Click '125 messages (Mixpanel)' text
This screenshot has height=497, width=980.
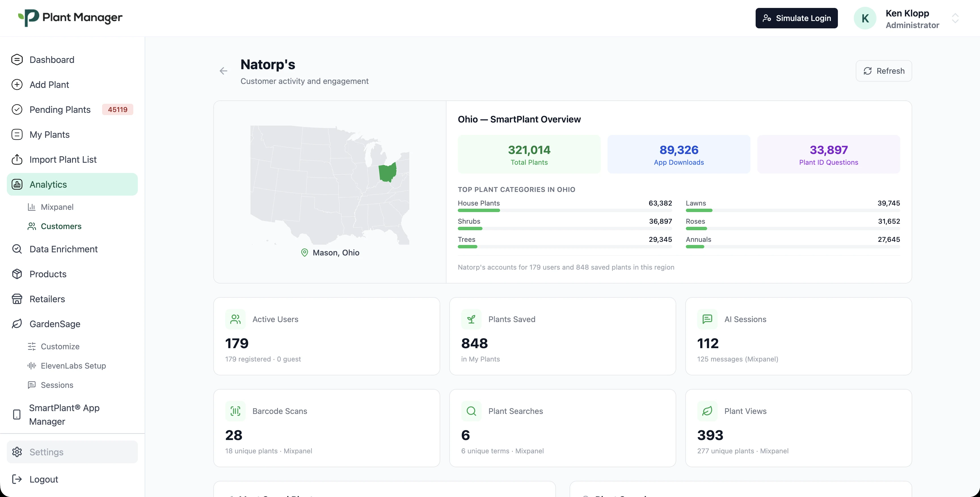737,359
